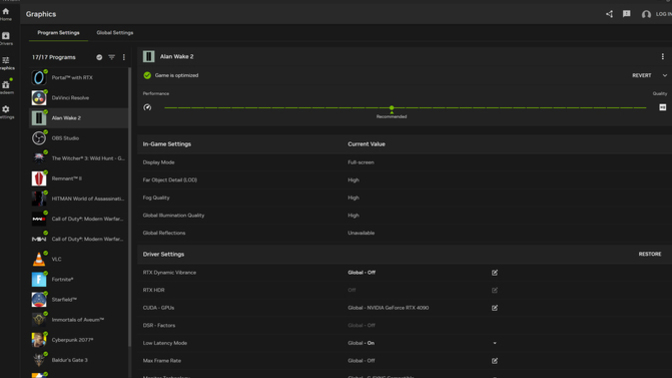Click the Global Reflections Unavailable value
This screenshot has height=378, width=672.
[361, 233]
